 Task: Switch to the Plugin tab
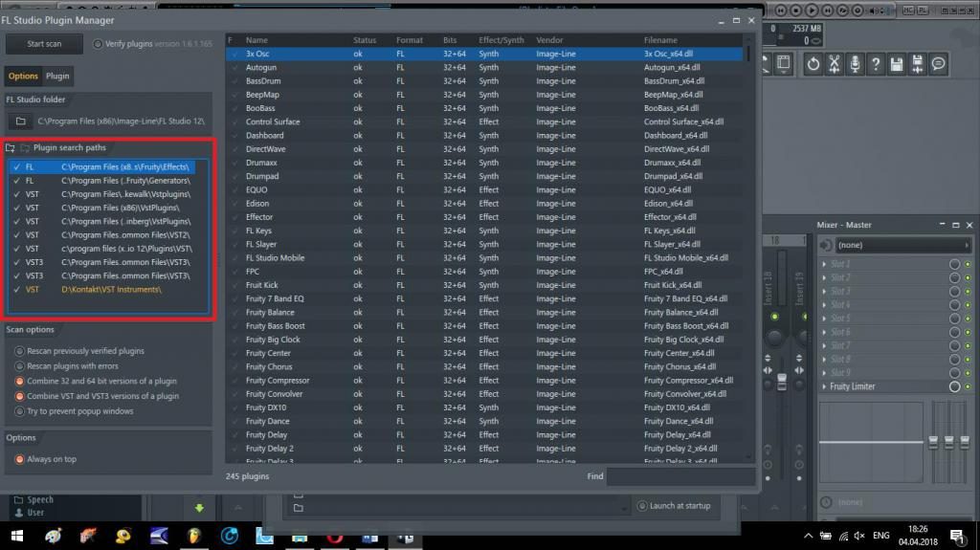click(57, 77)
